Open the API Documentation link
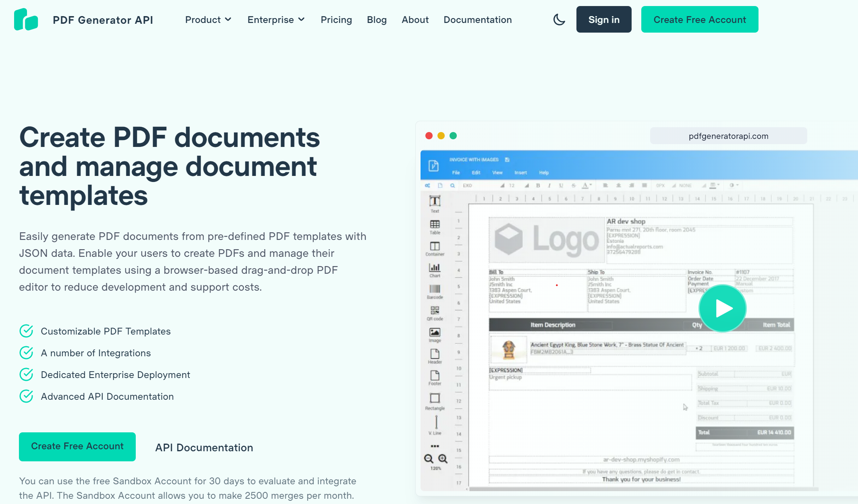Screen dimensions: 858x504 [204, 448]
